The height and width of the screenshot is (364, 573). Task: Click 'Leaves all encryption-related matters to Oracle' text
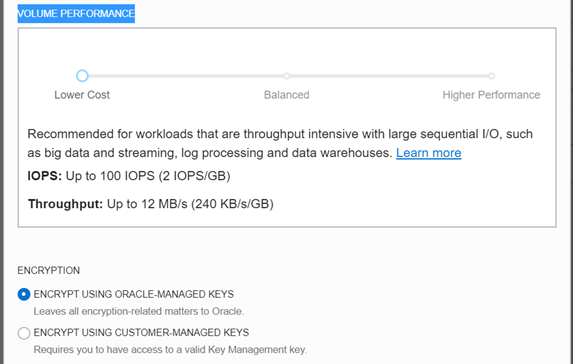click(x=138, y=311)
